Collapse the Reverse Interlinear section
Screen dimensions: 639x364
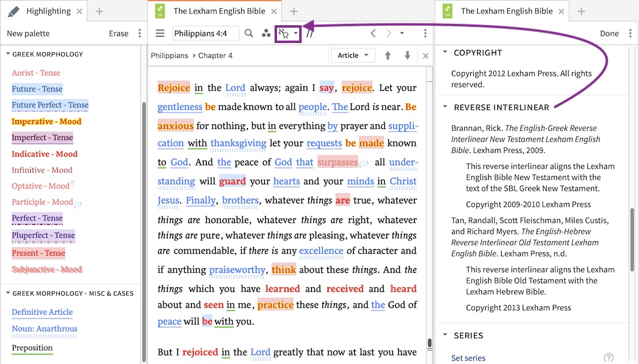point(445,106)
